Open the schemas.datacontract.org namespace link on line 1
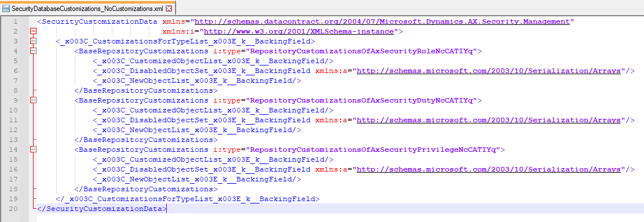Viewport: 644px width, 222px height. [382, 21]
